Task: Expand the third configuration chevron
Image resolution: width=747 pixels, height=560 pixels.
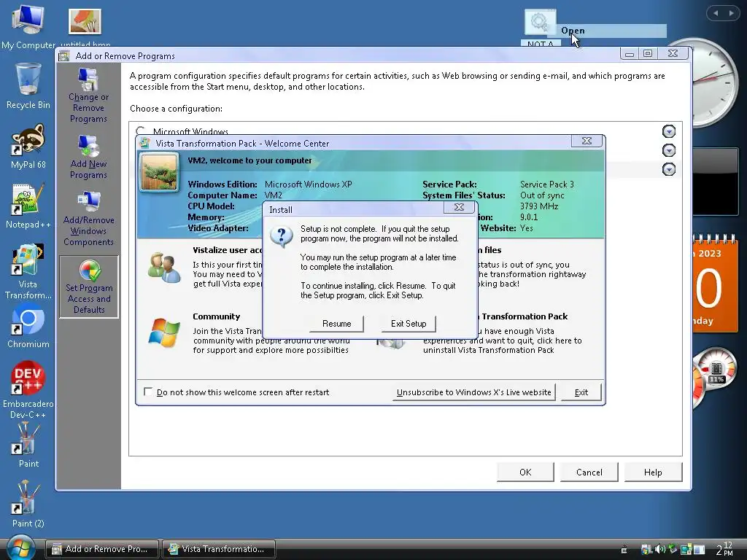Action: 669,169
